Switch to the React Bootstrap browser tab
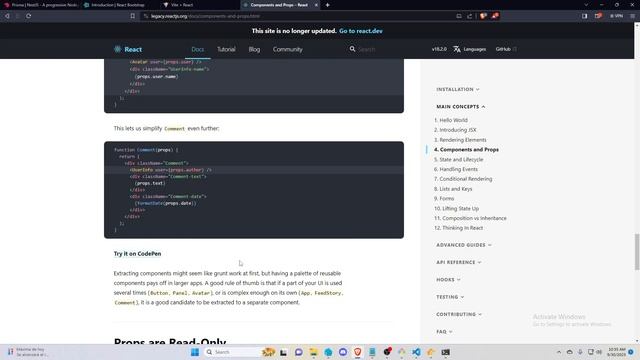640x360 pixels. (119, 5)
